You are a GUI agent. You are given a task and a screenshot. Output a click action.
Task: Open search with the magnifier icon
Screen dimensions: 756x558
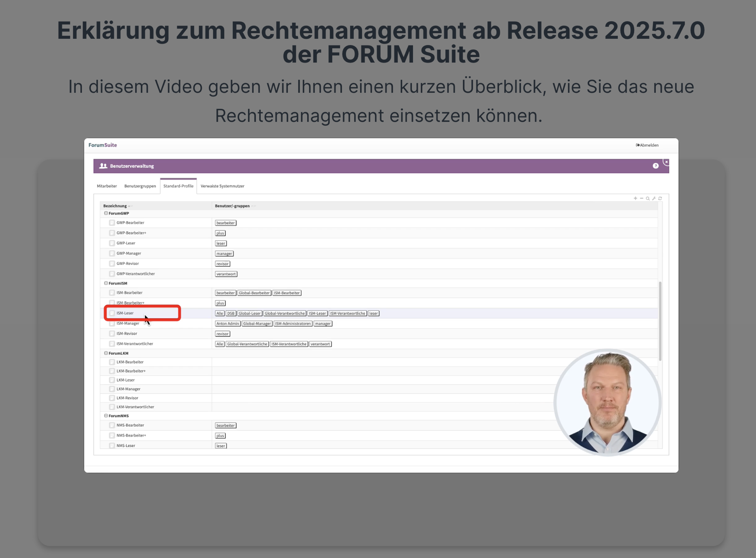648,199
